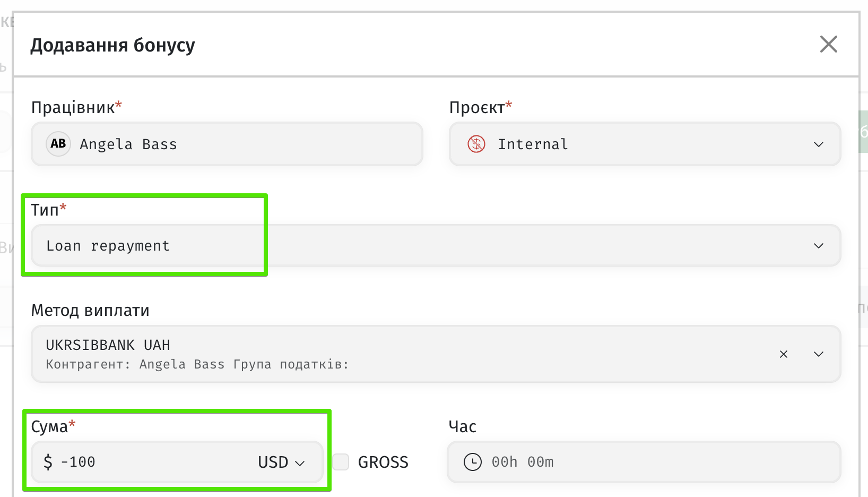Click the Додавання бонусу dialog title
Screen dimensions: 868x497
pyautogui.click(x=112, y=45)
